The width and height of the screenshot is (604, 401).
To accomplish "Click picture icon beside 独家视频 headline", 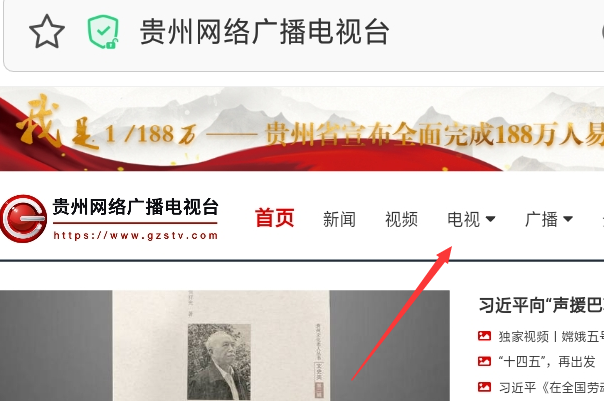I will pos(484,336).
